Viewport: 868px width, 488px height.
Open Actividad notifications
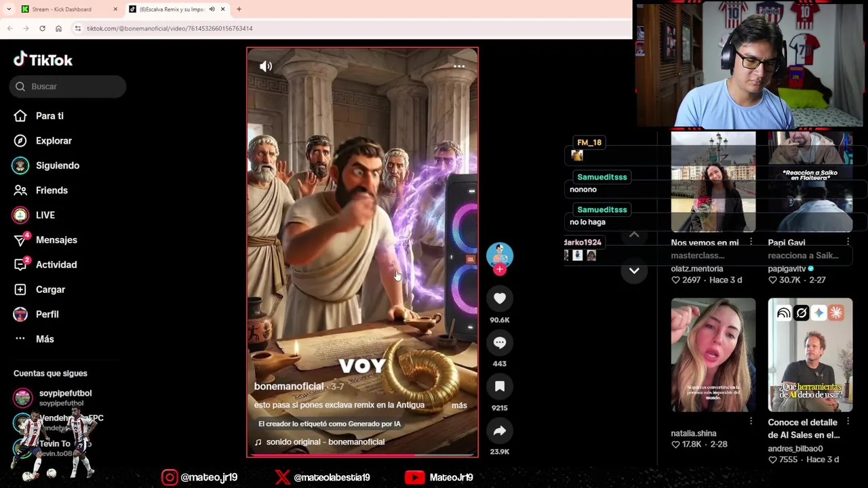pyautogui.click(x=56, y=264)
